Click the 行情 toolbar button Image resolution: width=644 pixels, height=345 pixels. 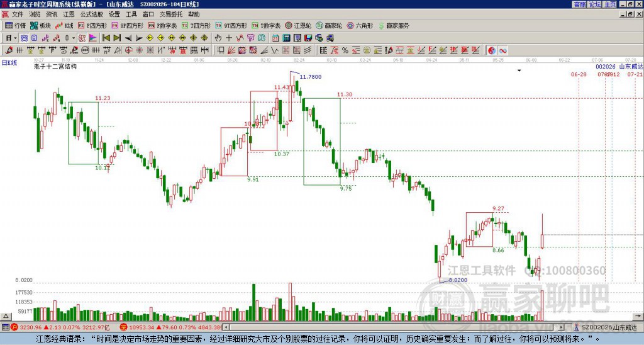click(x=16, y=25)
